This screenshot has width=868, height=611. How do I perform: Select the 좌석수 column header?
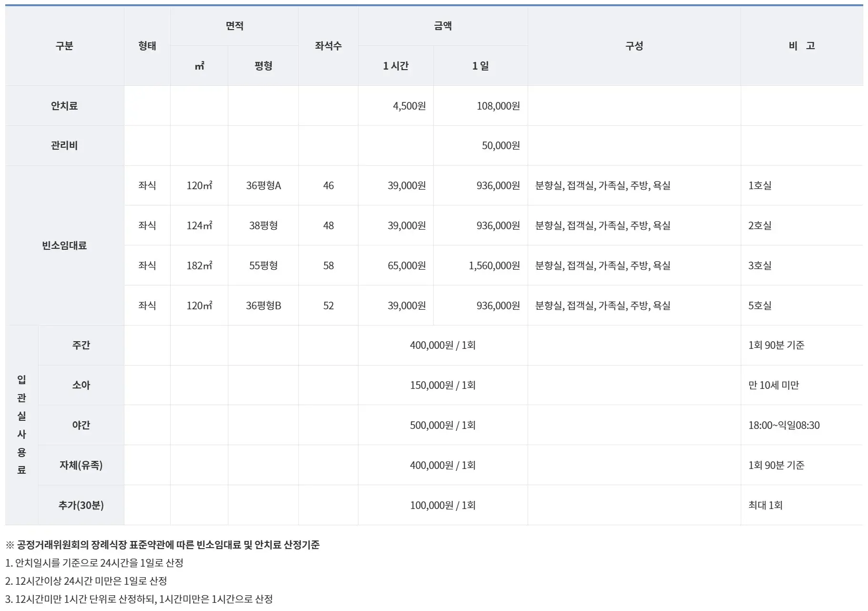tap(327, 46)
